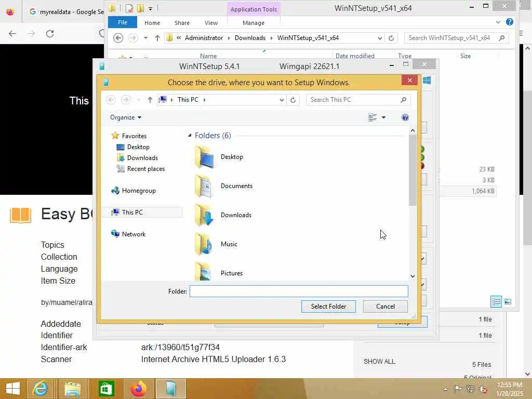Collapse the Folders (6) group

click(x=190, y=136)
